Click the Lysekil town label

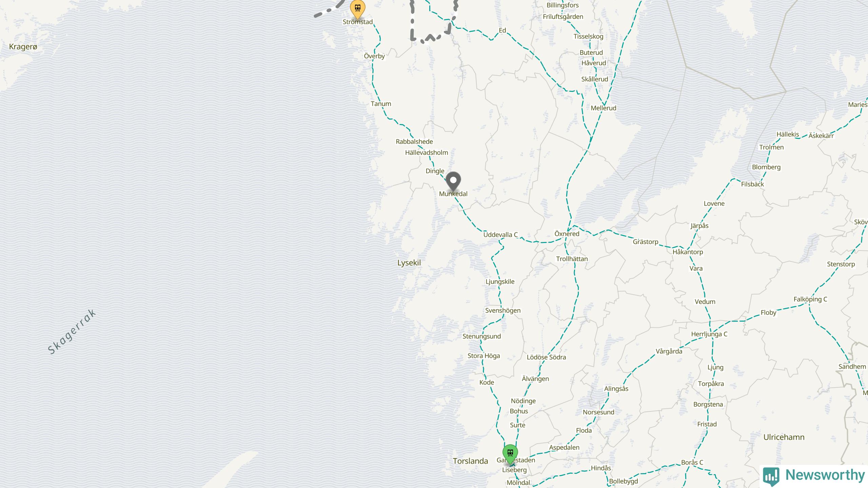click(x=409, y=263)
